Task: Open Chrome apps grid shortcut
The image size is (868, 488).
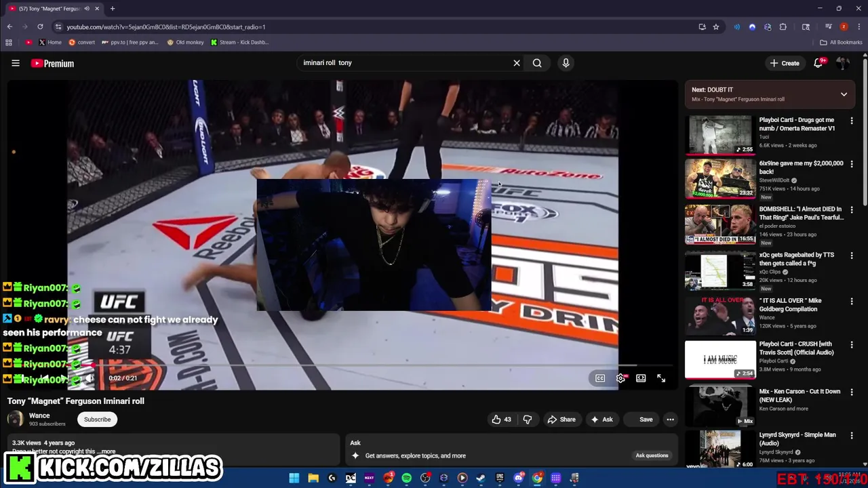Action: [8, 42]
